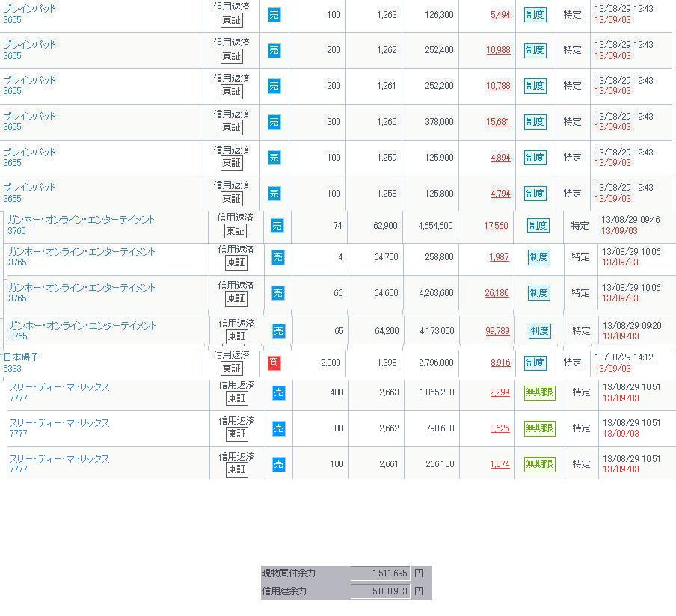
Task: Click blue 売 badge in 4,263,600 row
Action: coord(277,294)
